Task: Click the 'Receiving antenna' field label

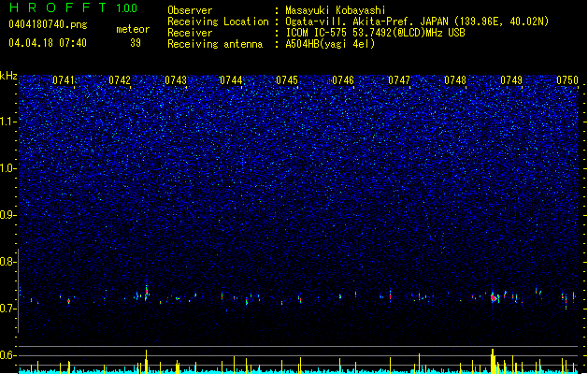Action: tap(215, 44)
